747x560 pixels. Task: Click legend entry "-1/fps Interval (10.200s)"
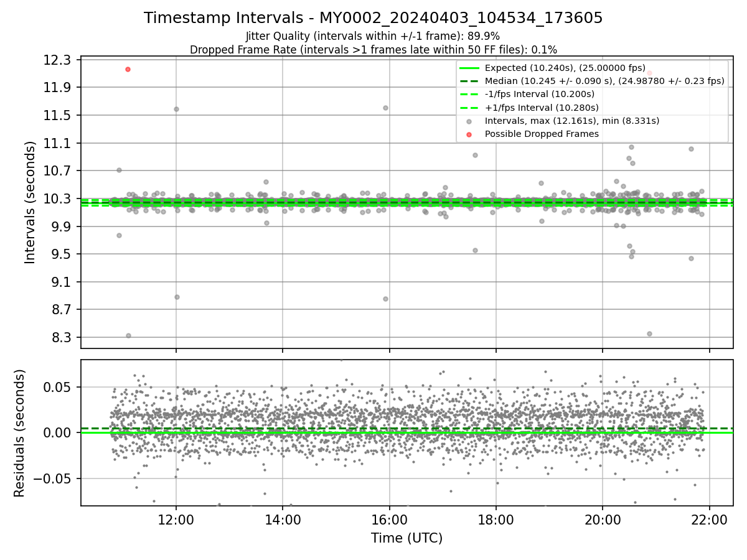pos(540,94)
